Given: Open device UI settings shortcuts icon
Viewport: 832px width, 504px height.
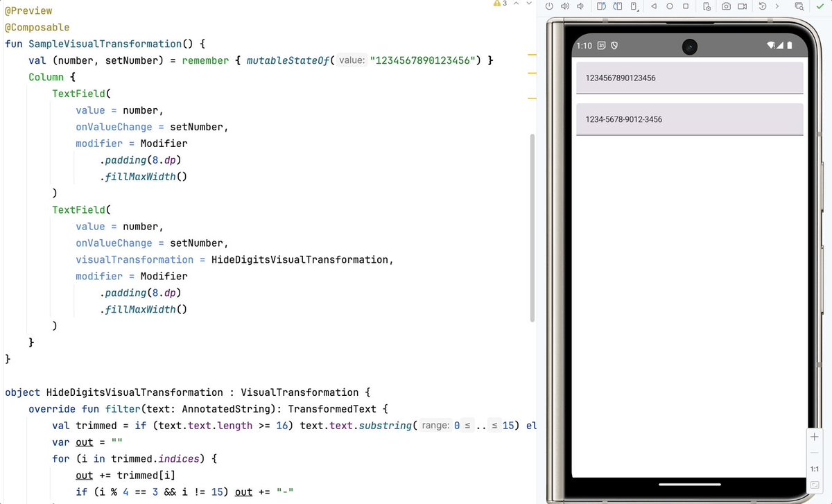Looking at the screenshot, I should click(x=707, y=6).
